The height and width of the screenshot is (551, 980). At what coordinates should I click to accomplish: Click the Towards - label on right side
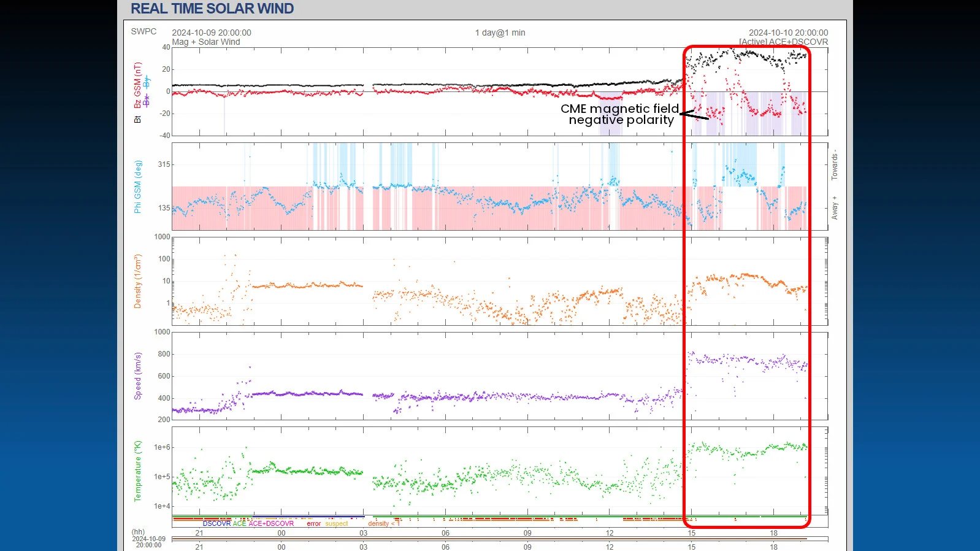[834, 164]
